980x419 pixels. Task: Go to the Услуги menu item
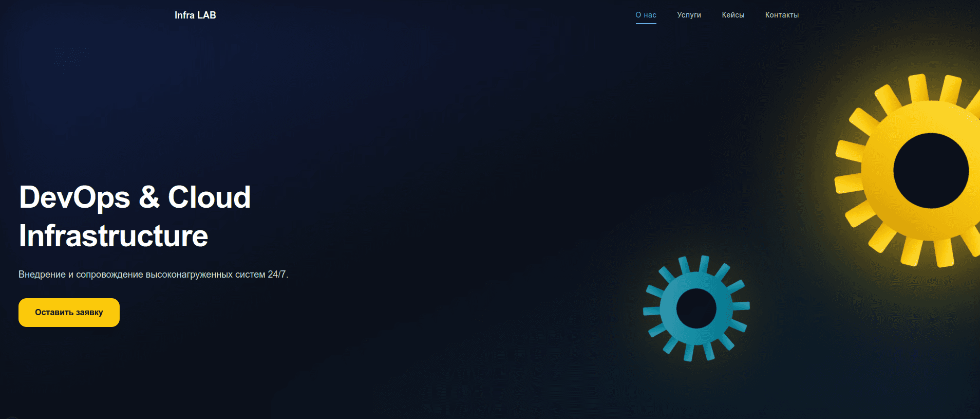(689, 15)
